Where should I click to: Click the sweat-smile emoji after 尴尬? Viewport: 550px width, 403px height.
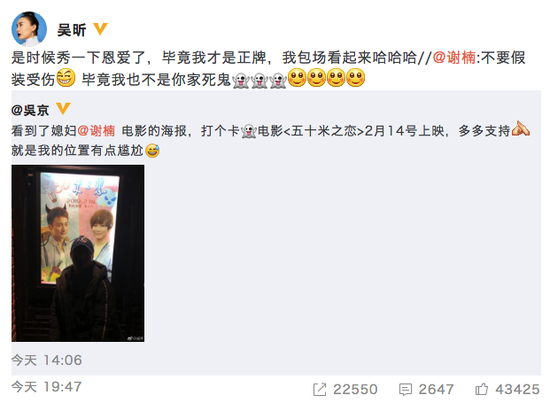[x=152, y=151]
